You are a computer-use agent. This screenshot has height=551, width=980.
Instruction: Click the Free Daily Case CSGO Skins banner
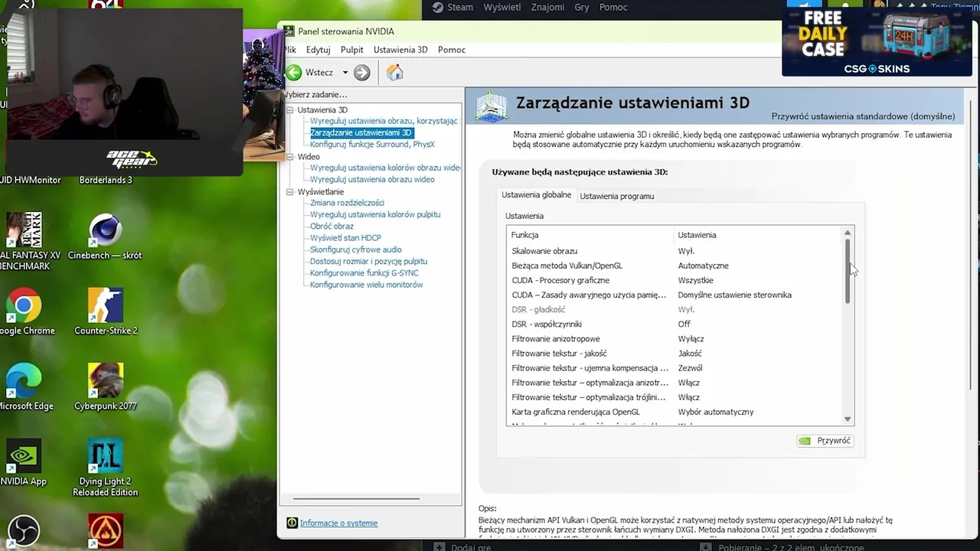pyautogui.click(x=877, y=42)
